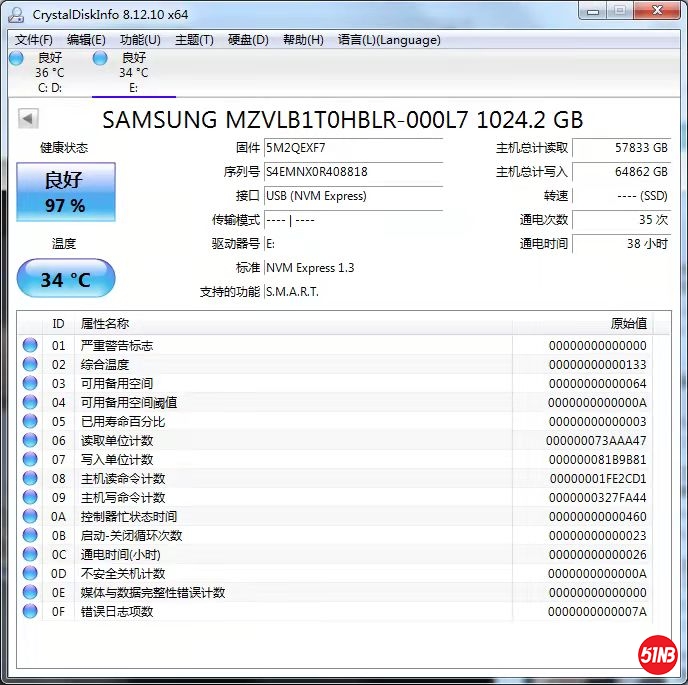This screenshot has height=685, width=688.
Task: Click raw value 00000001FE2CD1
Action: pyautogui.click(x=598, y=478)
